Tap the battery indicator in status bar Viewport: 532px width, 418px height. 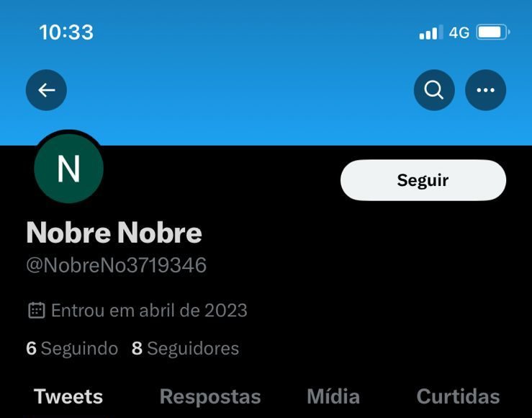(x=493, y=32)
